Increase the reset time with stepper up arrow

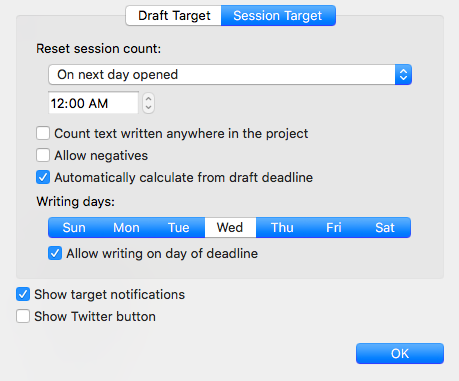[x=148, y=98]
